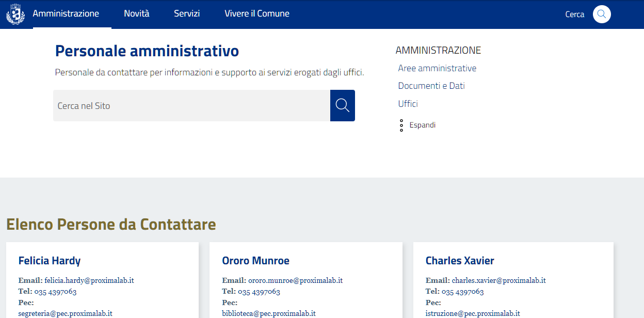Image resolution: width=644 pixels, height=318 pixels.
Task: Navigate to Uffici link
Action: [x=408, y=104]
